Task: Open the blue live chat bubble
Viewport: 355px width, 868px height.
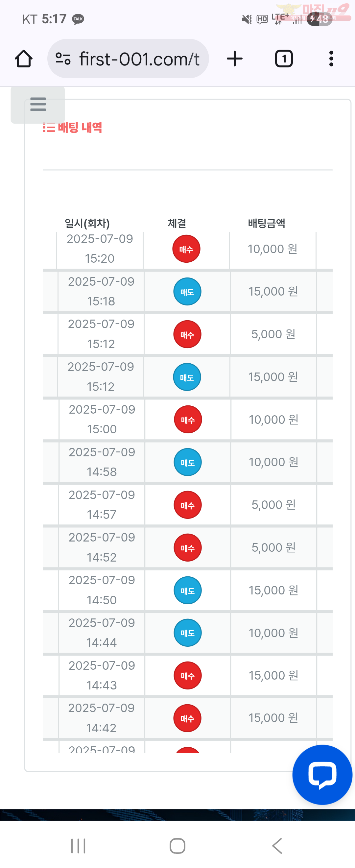Action: 322,775
